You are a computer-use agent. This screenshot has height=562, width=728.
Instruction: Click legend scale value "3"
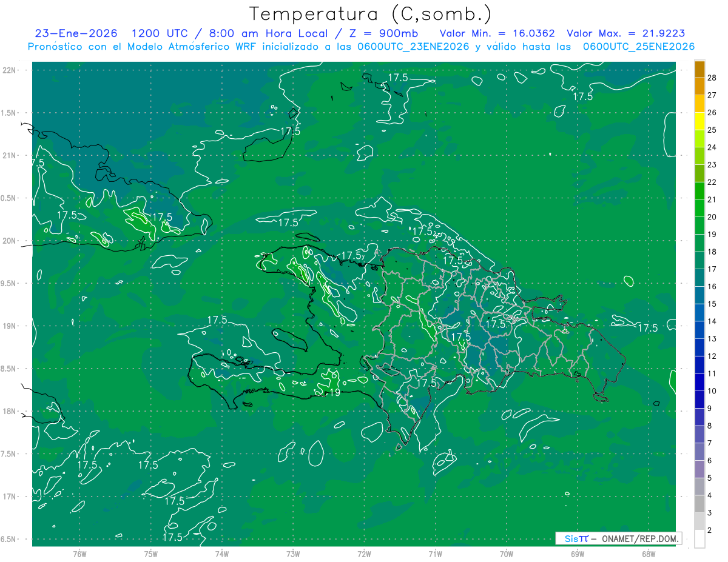[x=710, y=513]
